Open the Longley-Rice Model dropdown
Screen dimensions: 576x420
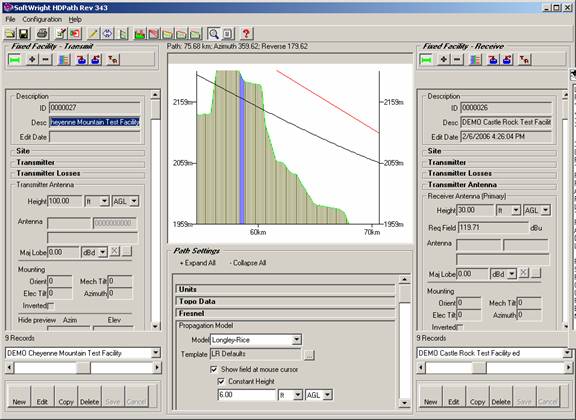point(296,340)
